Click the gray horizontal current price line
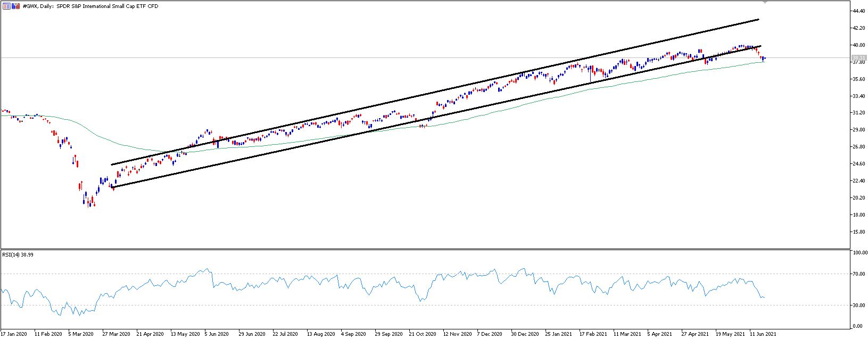The image size is (868, 339). point(426,57)
